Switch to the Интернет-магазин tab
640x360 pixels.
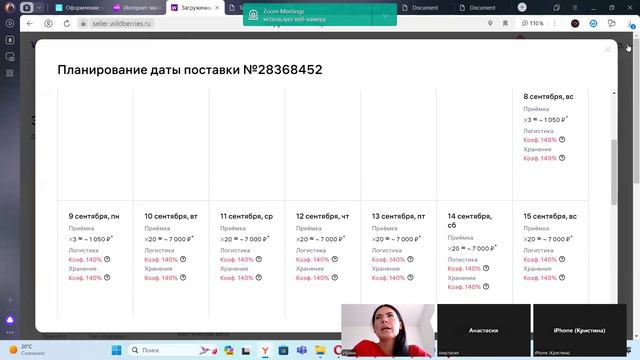pos(137,7)
